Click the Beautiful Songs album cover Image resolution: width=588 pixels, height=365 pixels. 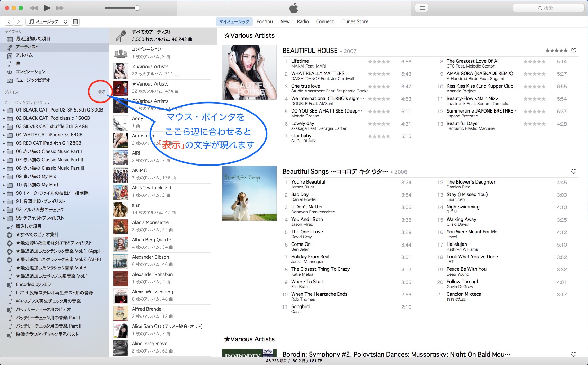(249, 193)
